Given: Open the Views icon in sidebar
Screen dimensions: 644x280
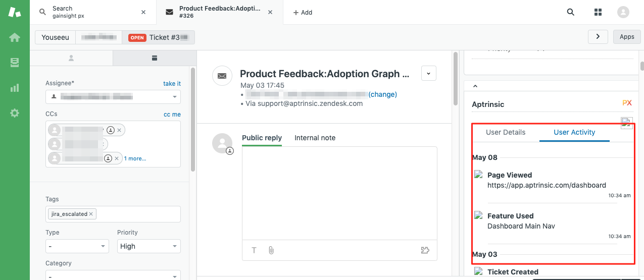Looking at the screenshot, I should click(15, 63).
